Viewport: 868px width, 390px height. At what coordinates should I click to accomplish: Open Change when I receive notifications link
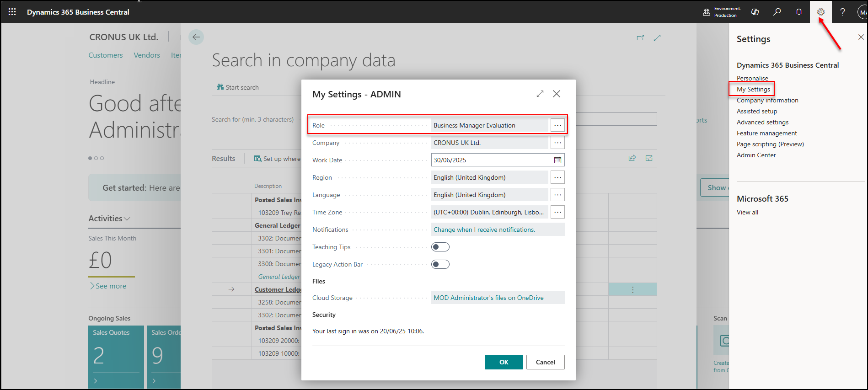[x=484, y=230]
